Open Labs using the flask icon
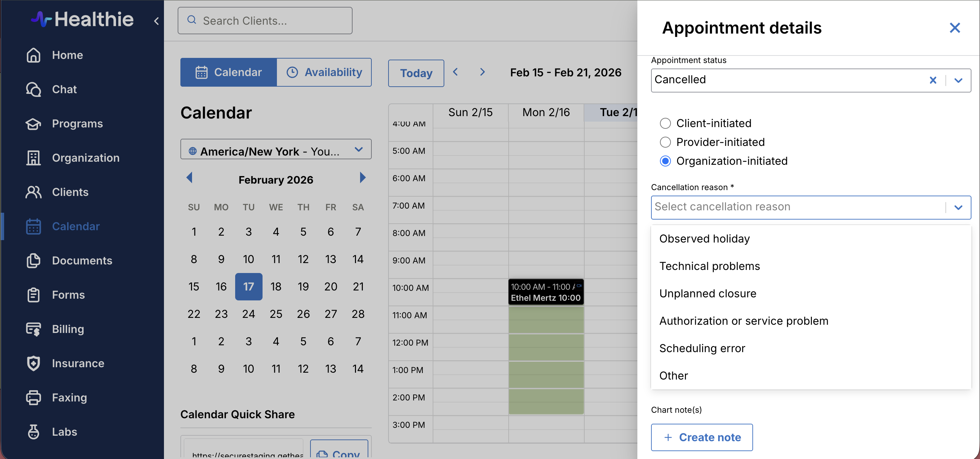This screenshot has width=980, height=459. 34,432
